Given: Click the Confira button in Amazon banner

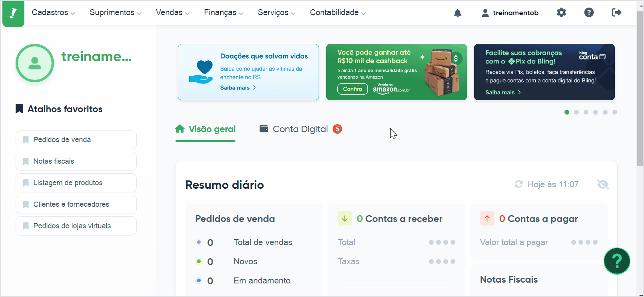Looking at the screenshot, I should 353,89.
